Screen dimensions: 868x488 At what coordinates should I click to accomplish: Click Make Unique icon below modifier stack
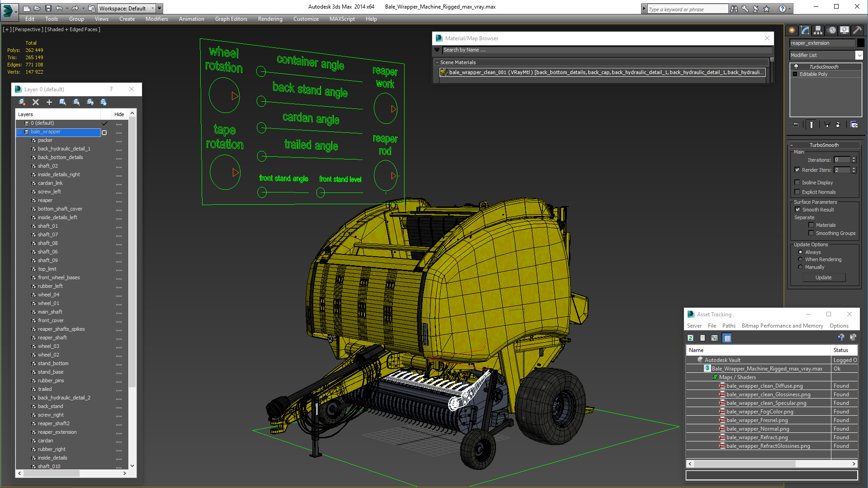click(x=827, y=125)
